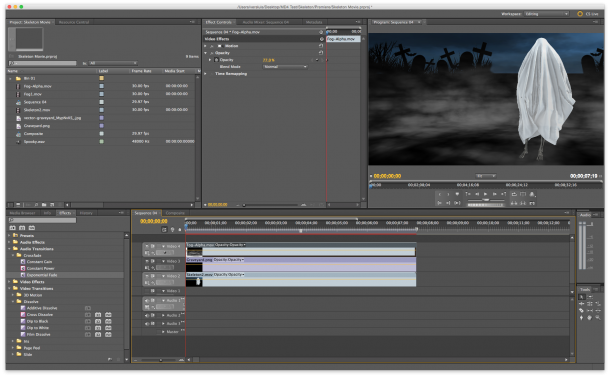The height and width of the screenshot is (377, 610).
Task: Click the Program monitor shuttle slider
Action: tap(486, 200)
